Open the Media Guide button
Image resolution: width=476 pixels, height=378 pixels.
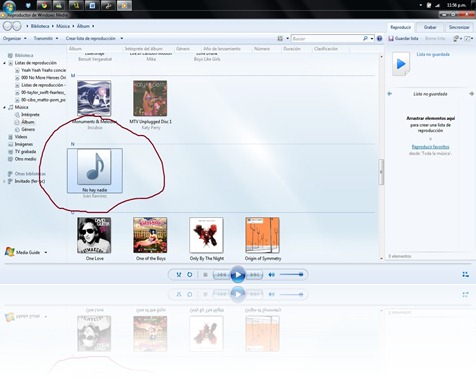[x=26, y=252]
